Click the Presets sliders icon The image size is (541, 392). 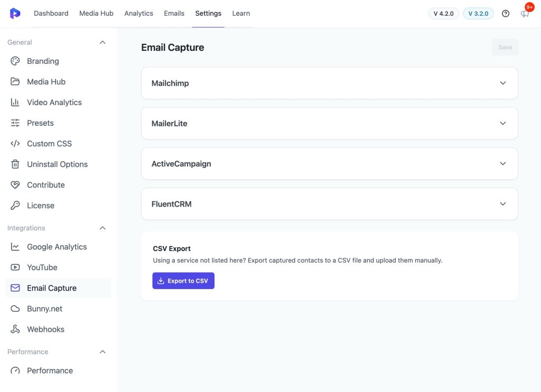coord(15,123)
